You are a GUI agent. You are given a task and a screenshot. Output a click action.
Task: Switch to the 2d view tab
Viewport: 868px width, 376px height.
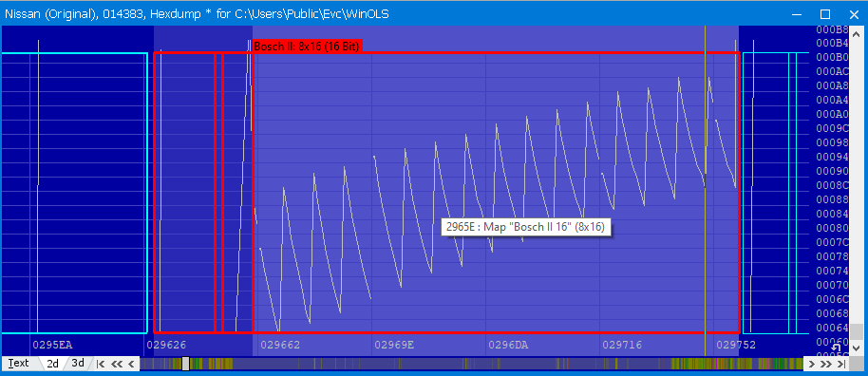click(x=52, y=364)
